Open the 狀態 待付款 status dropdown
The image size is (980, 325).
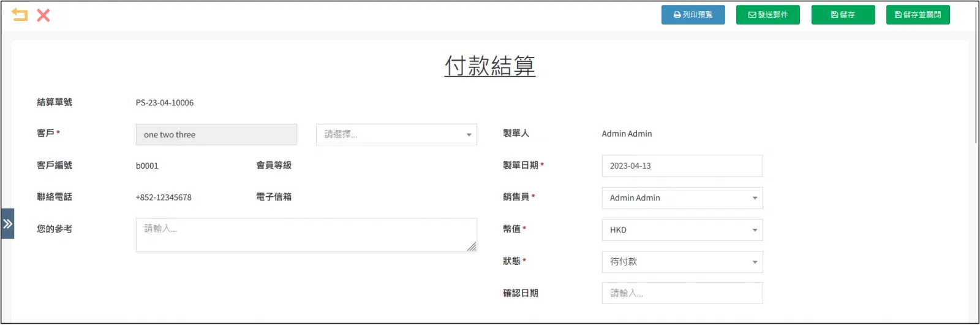(x=682, y=262)
